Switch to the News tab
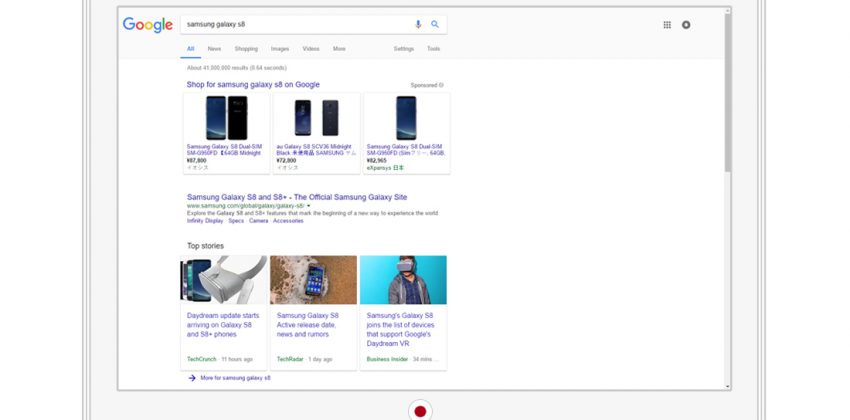 (214, 49)
